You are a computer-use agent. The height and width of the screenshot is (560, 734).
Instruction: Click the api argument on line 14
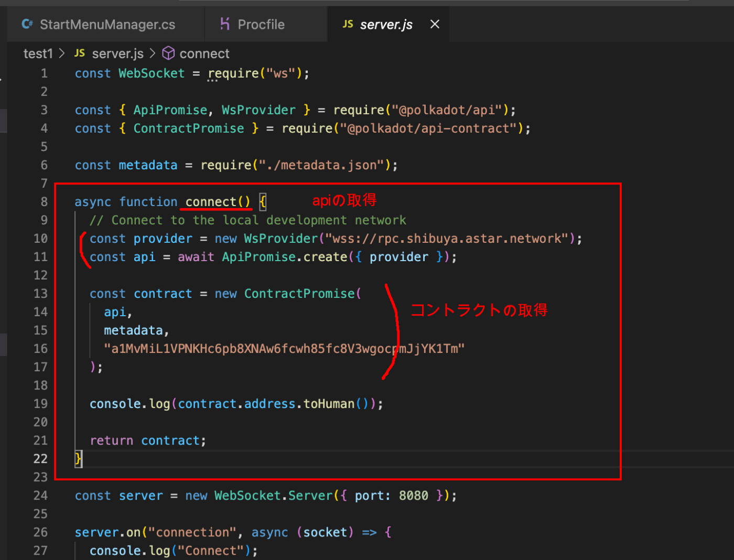pos(115,312)
